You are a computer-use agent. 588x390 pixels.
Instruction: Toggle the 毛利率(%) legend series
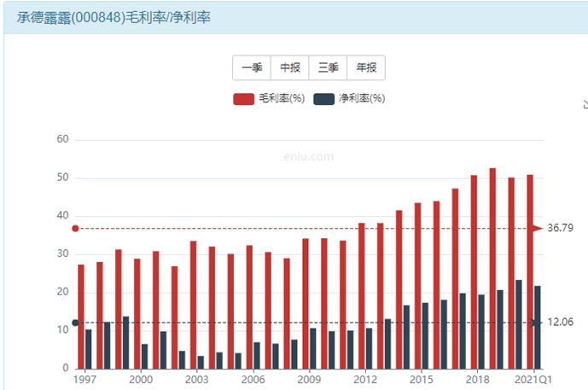269,99
